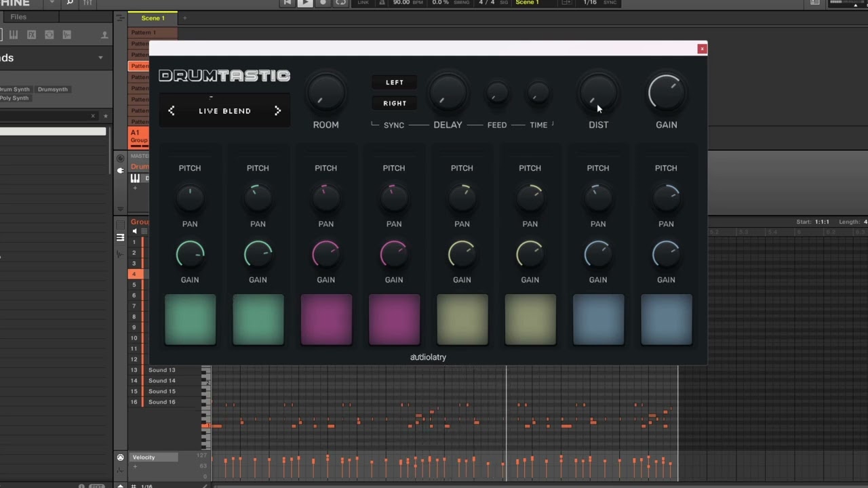Image resolution: width=868 pixels, height=488 pixels.
Task: Enable Ableton LINK in the header
Action: coord(363,3)
